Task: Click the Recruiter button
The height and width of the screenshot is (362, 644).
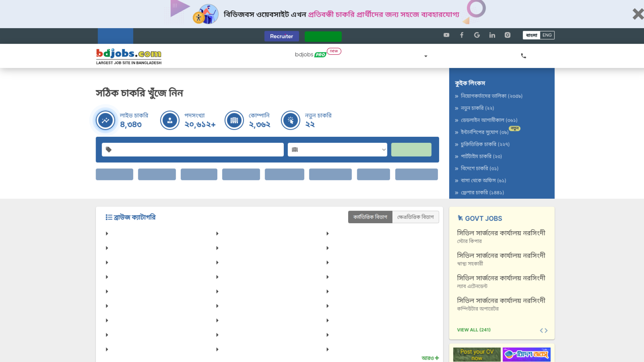Action: pyautogui.click(x=281, y=36)
